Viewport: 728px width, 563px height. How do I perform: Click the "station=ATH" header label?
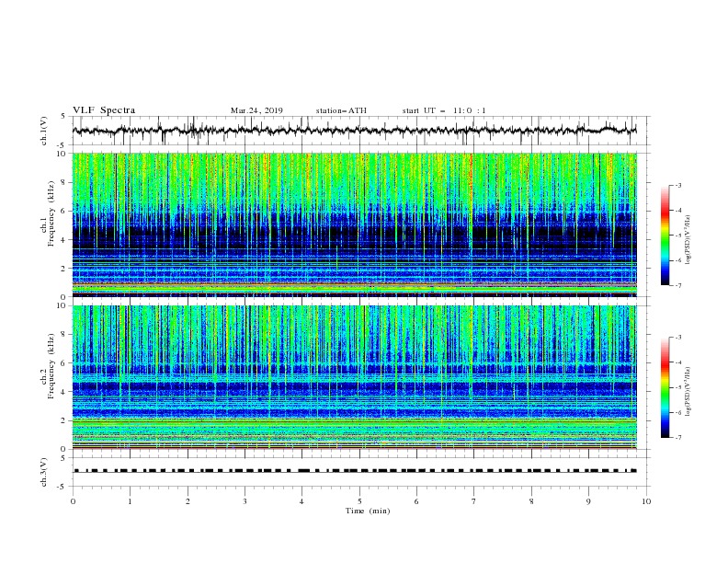tap(341, 110)
